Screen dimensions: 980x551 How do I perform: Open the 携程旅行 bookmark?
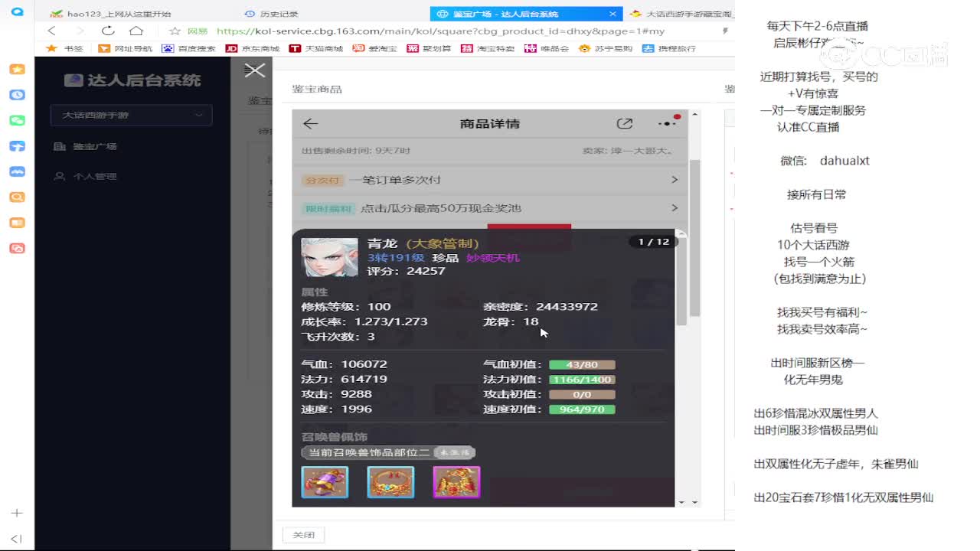(x=669, y=48)
